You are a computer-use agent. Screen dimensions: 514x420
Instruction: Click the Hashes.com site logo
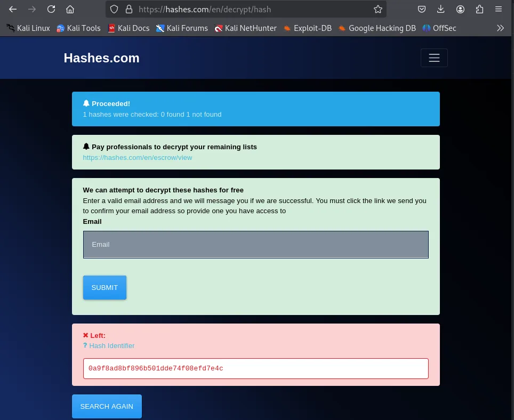point(102,58)
